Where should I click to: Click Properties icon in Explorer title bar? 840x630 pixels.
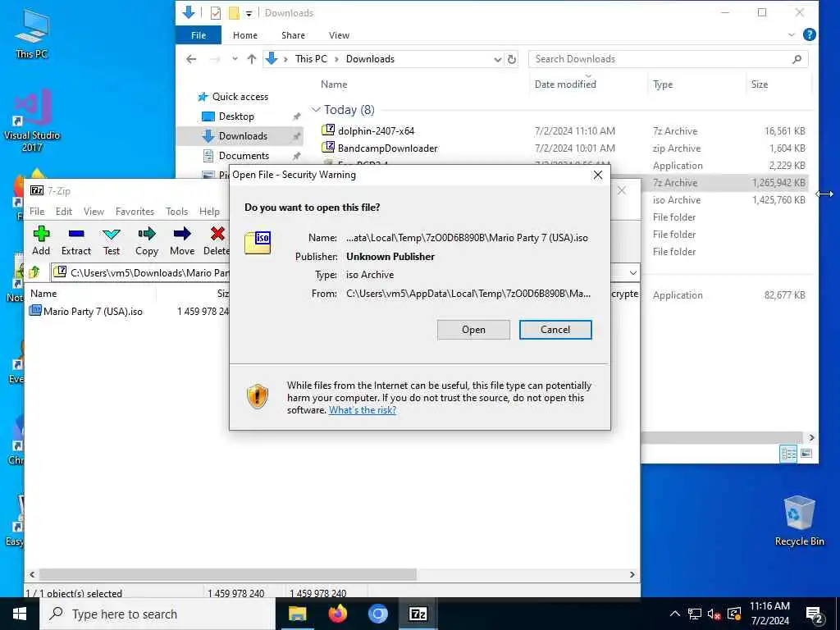pyautogui.click(x=216, y=13)
